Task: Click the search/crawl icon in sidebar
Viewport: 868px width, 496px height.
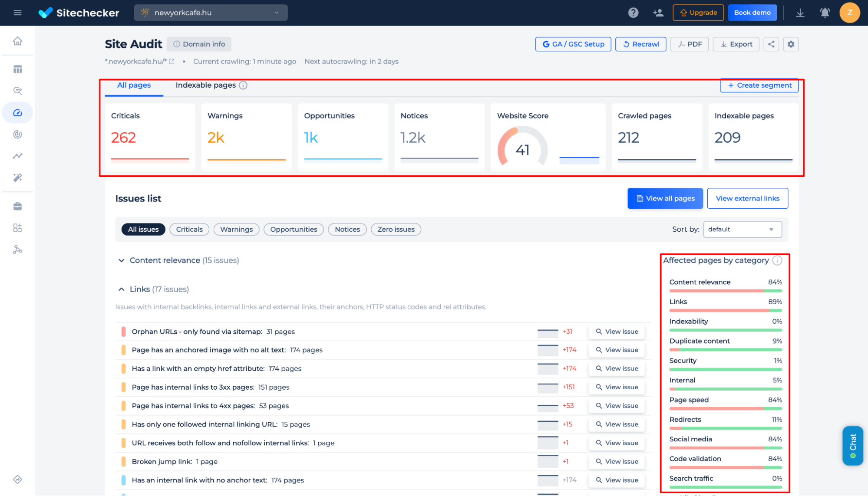Action: click(x=18, y=91)
